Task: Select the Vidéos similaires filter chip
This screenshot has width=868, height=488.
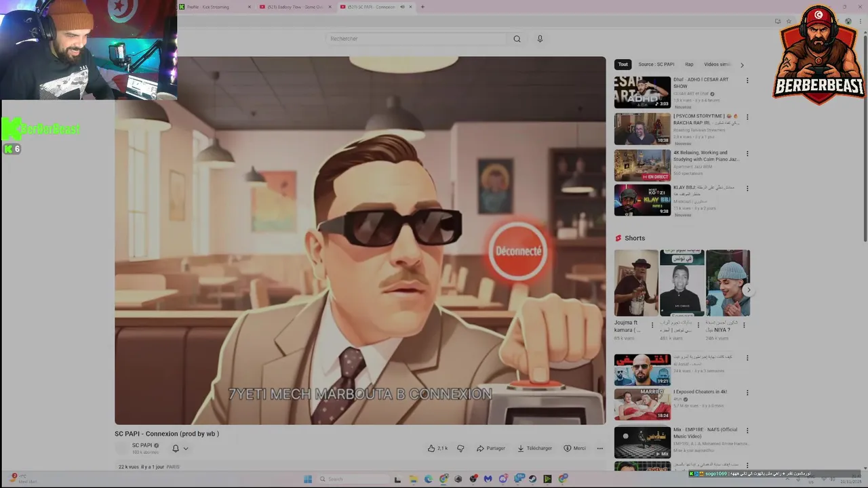Action: 717,64
